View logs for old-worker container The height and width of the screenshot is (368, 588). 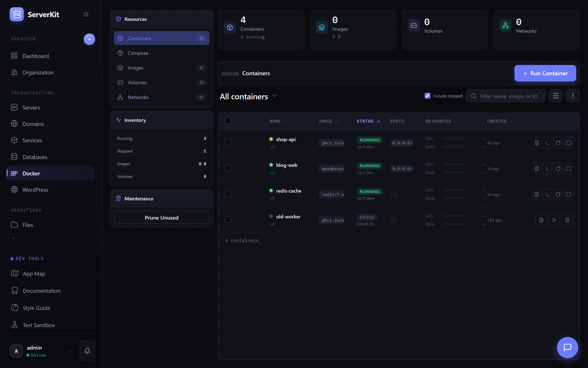tap(541, 220)
